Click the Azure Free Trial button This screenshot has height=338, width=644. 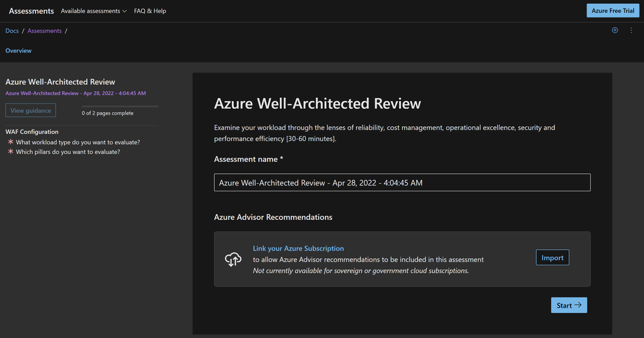[613, 11]
